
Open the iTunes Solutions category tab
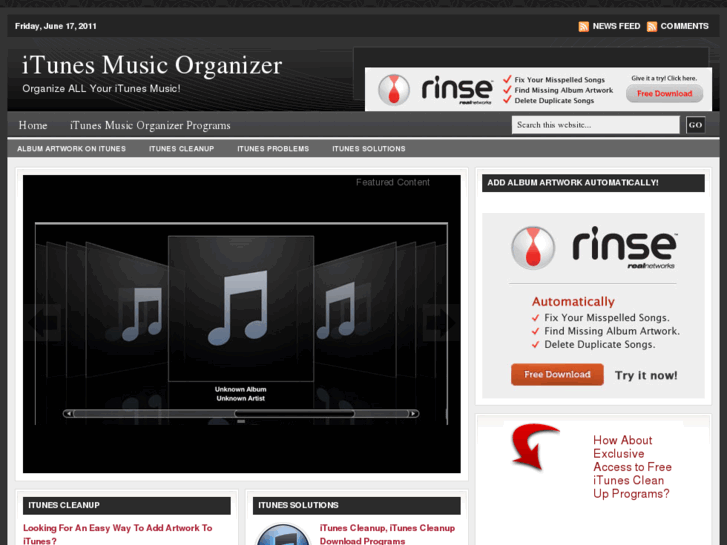pyautogui.click(x=369, y=149)
